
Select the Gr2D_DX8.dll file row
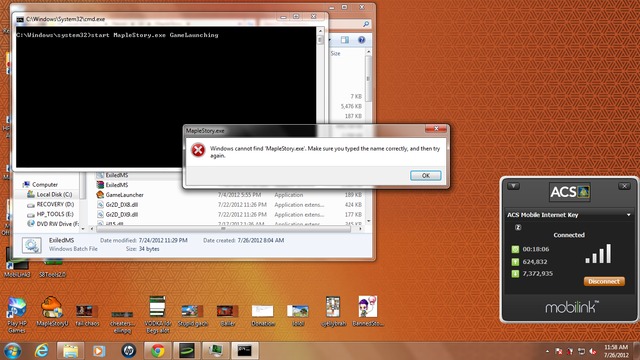tap(229, 204)
